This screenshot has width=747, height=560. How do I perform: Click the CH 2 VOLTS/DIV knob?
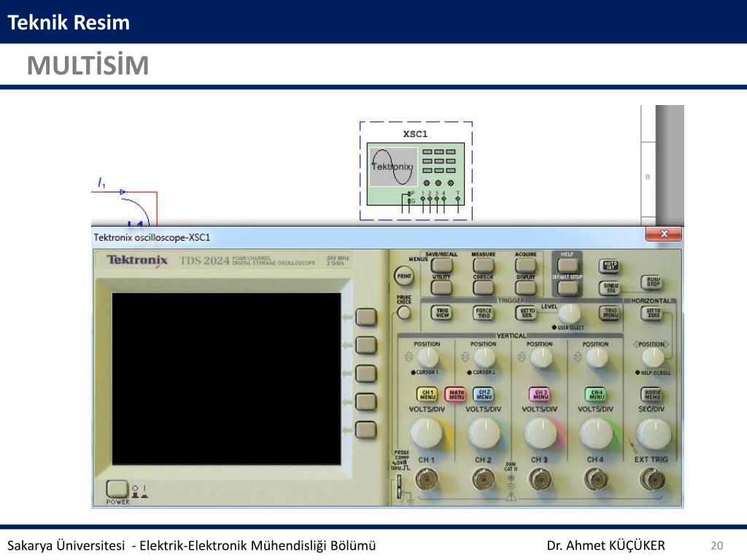pos(484,435)
